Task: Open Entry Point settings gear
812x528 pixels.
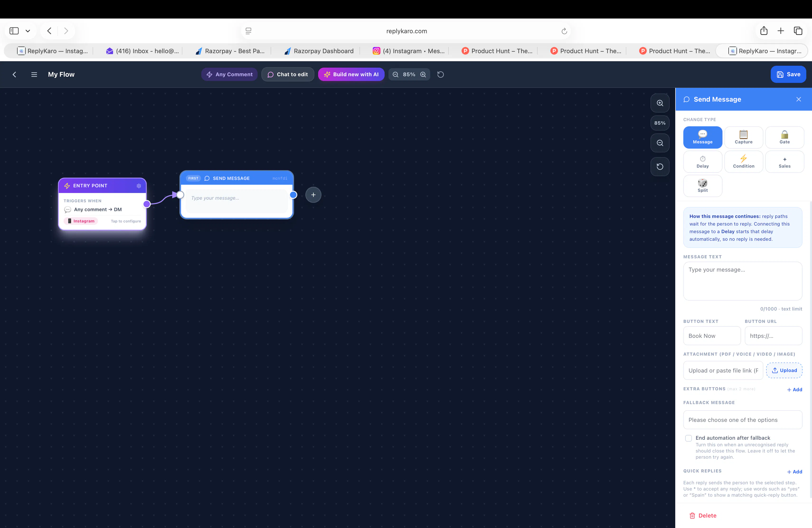Action: 139,186
